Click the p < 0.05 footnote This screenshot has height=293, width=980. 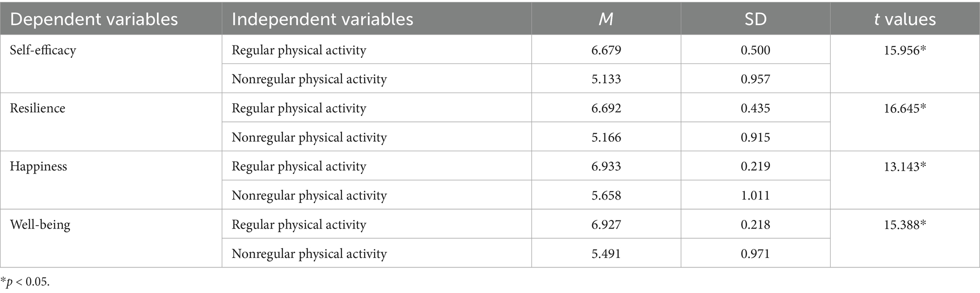[25, 282]
